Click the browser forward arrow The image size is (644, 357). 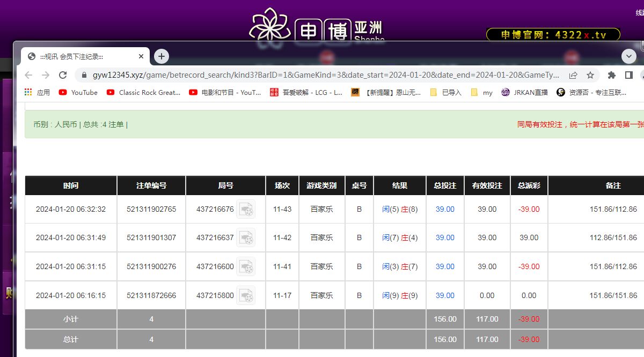pyautogui.click(x=46, y=75)
